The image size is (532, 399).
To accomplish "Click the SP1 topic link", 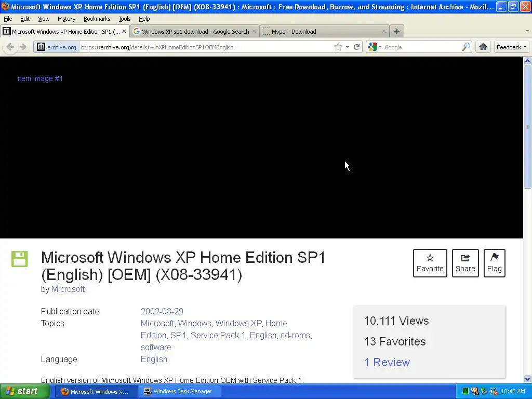I will 178,335.
